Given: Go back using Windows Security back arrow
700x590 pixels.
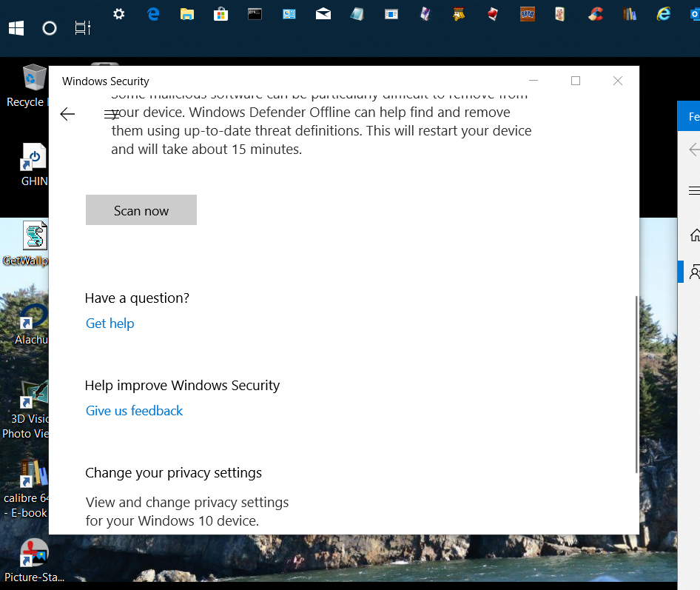Looking at the screenshot, I should point(67,114).
